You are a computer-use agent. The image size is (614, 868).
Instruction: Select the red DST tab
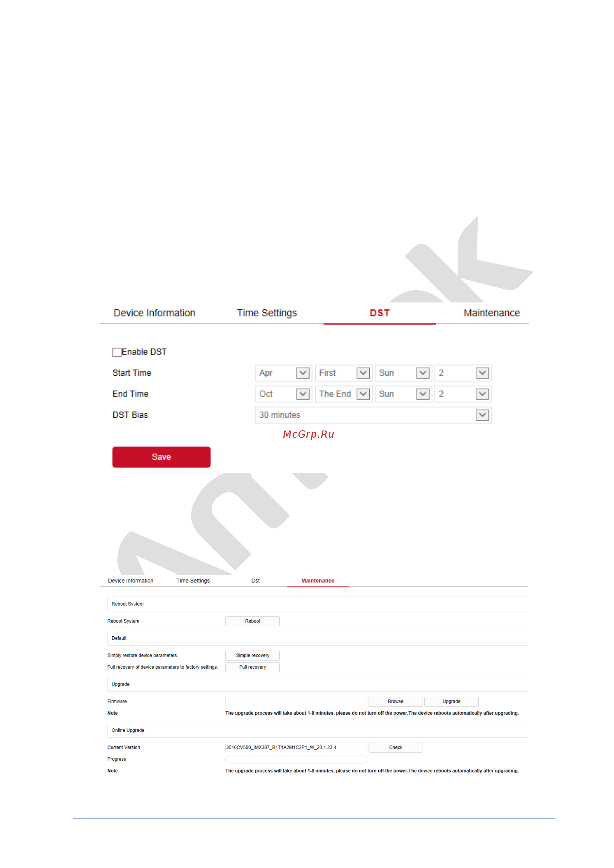pos(379,313)
